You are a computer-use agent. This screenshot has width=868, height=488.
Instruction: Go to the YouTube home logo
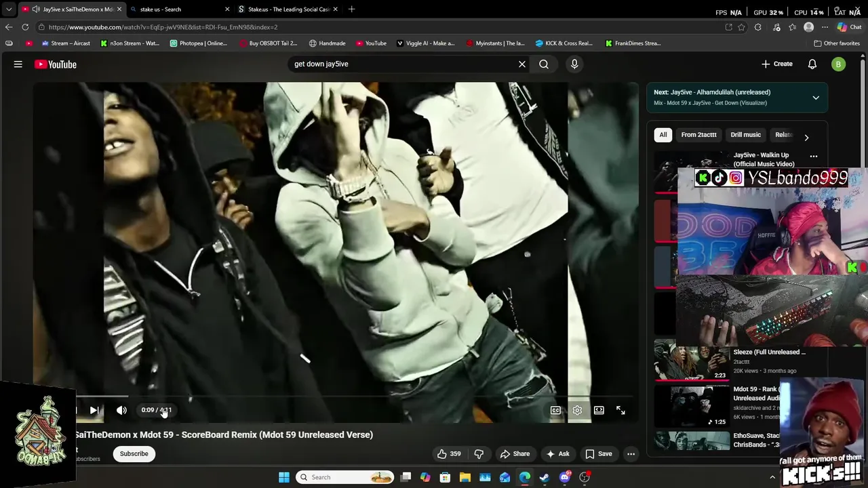point(56,64)
